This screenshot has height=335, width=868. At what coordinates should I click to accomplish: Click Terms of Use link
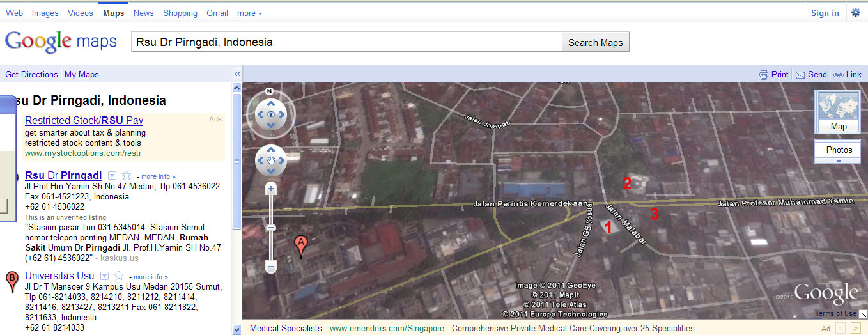tap(835, 313)
